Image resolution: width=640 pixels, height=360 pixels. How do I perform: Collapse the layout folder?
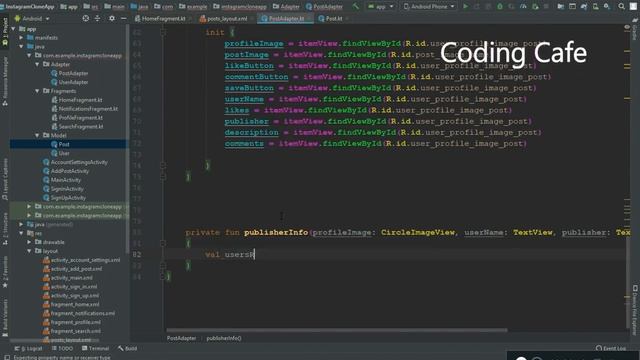tap(29, 251)
